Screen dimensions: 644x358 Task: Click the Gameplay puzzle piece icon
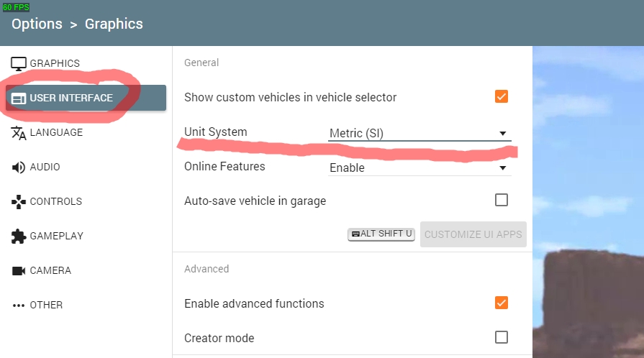[19, 236]
